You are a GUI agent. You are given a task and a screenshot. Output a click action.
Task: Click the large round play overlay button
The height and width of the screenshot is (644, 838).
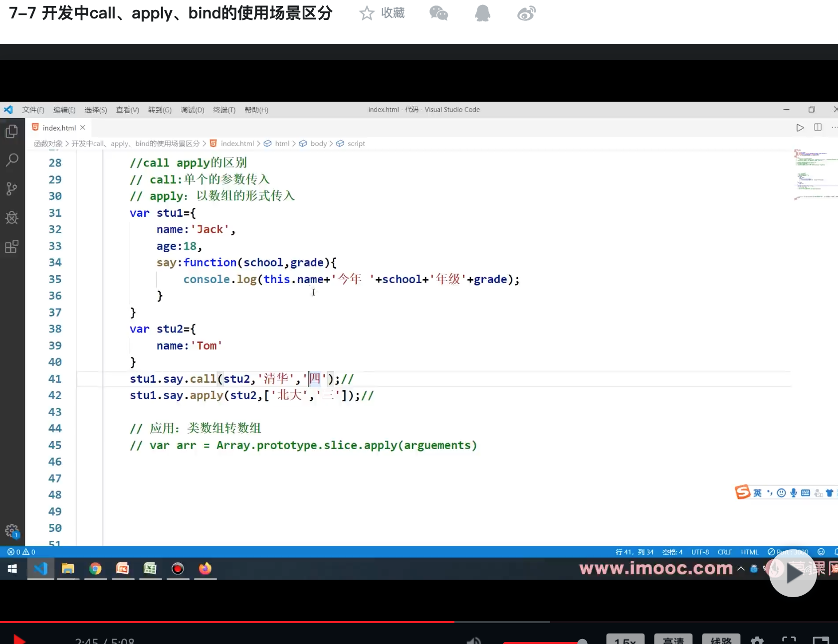tap(793, 573)
